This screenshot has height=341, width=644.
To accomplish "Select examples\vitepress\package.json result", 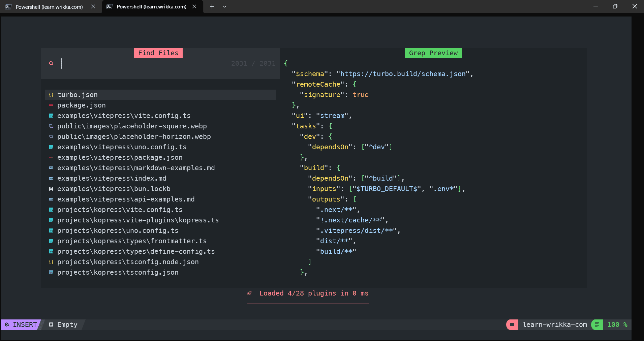I will pyautogui.click(x=160, y=157).
